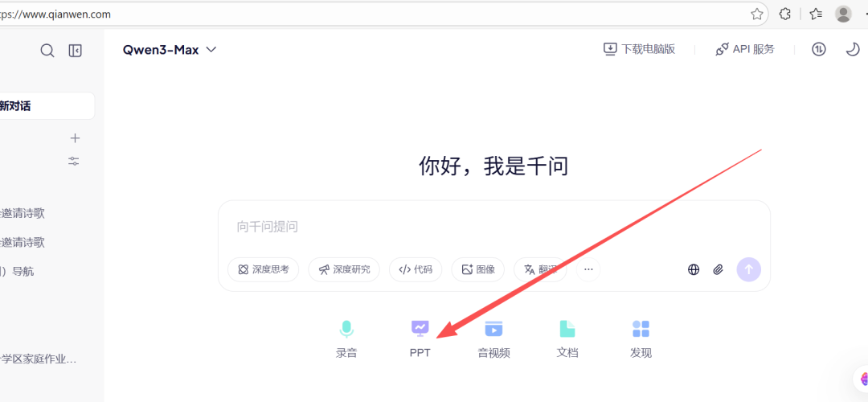The image size is (868, 402).
Task: Enable 深度思考 mode
Action: pyautogui.click(x=263, y=269)
